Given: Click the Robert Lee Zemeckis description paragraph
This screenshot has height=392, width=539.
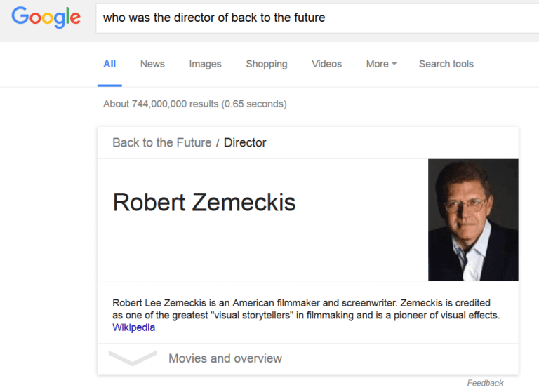Looking at the screenshot, I should [305, 309].
